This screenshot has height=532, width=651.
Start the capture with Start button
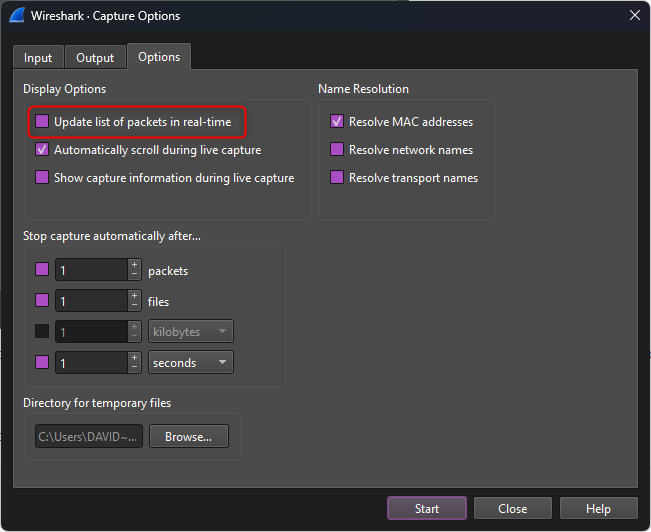427,508
